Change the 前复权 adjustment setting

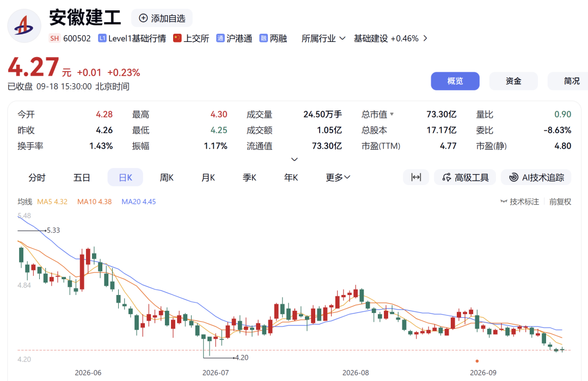pyautogui.click(x=560, y=202)
